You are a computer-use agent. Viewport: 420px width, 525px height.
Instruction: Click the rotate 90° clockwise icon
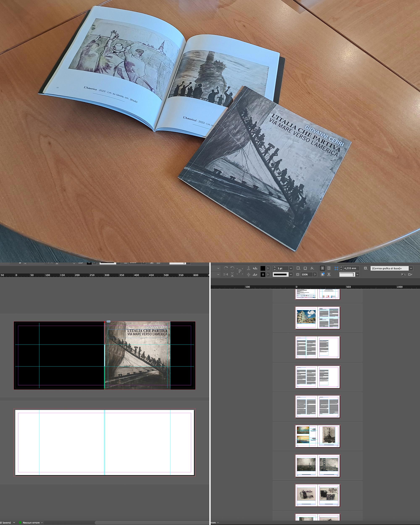pyautogui.click(x=226, y=268)
